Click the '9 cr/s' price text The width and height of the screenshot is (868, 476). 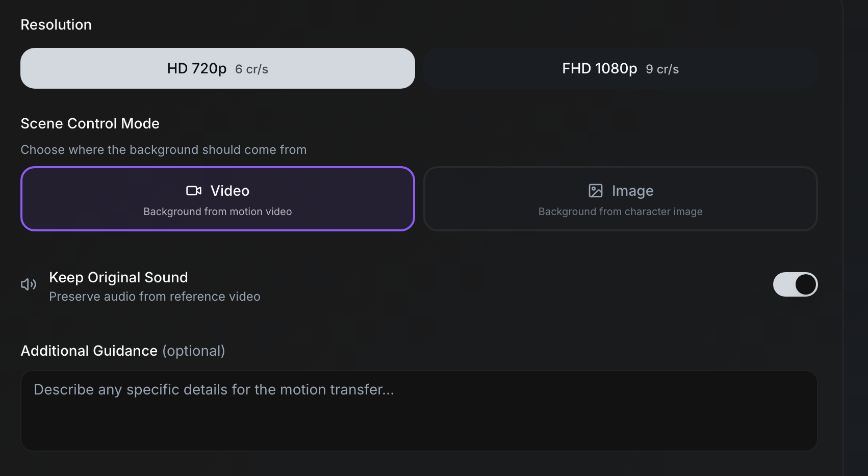(662, 69)
